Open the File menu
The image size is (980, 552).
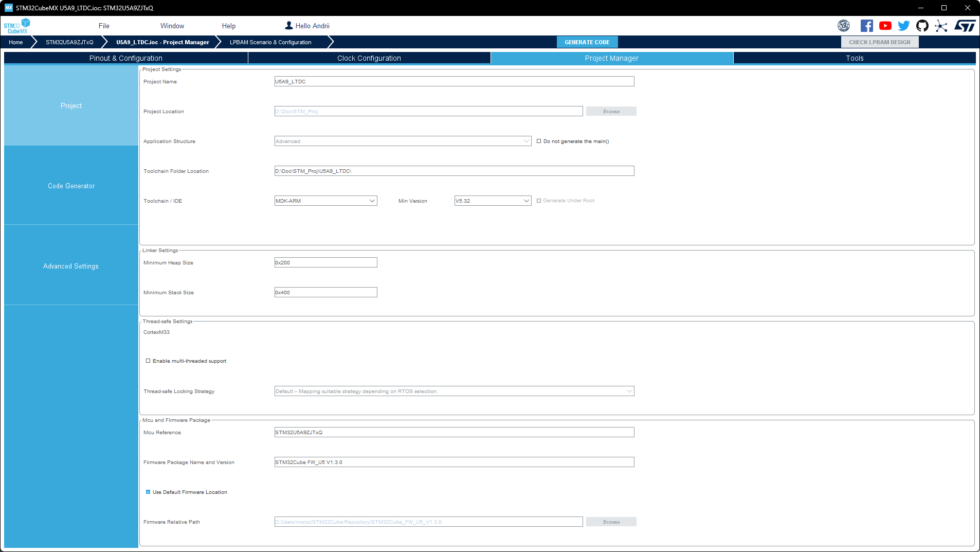pos(104,26)
